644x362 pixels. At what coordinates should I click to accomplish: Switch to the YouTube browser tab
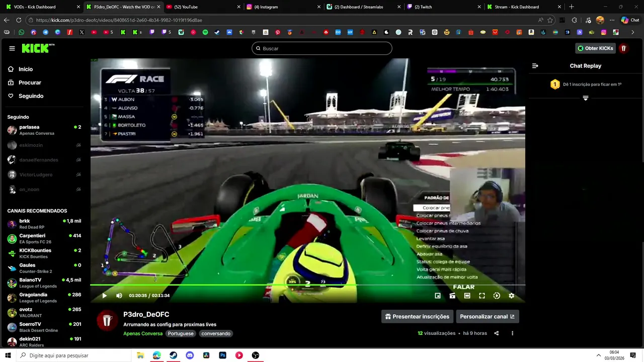(x=203, y=7)
